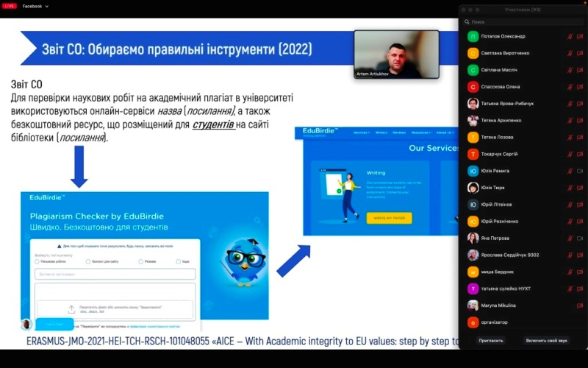
Task: Click video-off icon for Юрій Літвінов
Action: tap(580, 205)
